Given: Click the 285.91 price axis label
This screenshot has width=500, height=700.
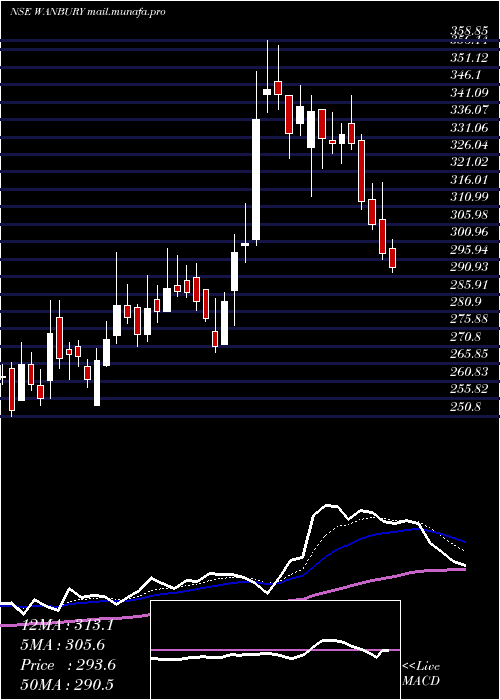Looking at the screenshot, I should click(468, 284).
